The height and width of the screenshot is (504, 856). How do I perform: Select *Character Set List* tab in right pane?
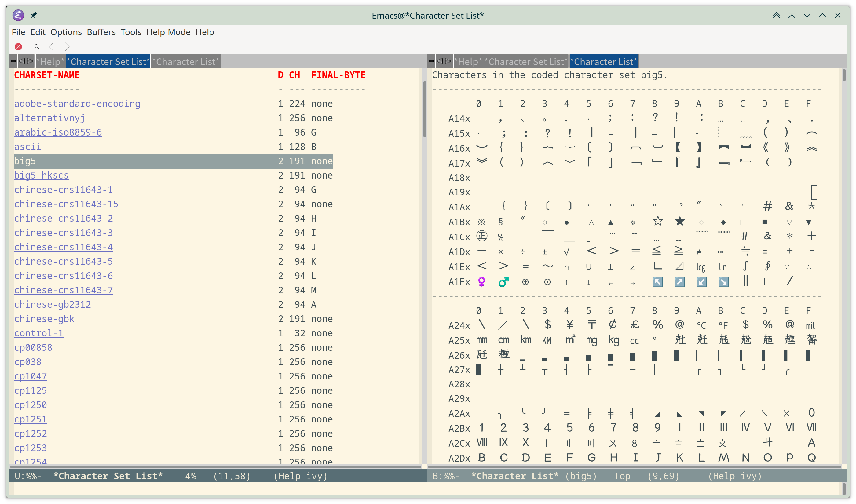526,61
